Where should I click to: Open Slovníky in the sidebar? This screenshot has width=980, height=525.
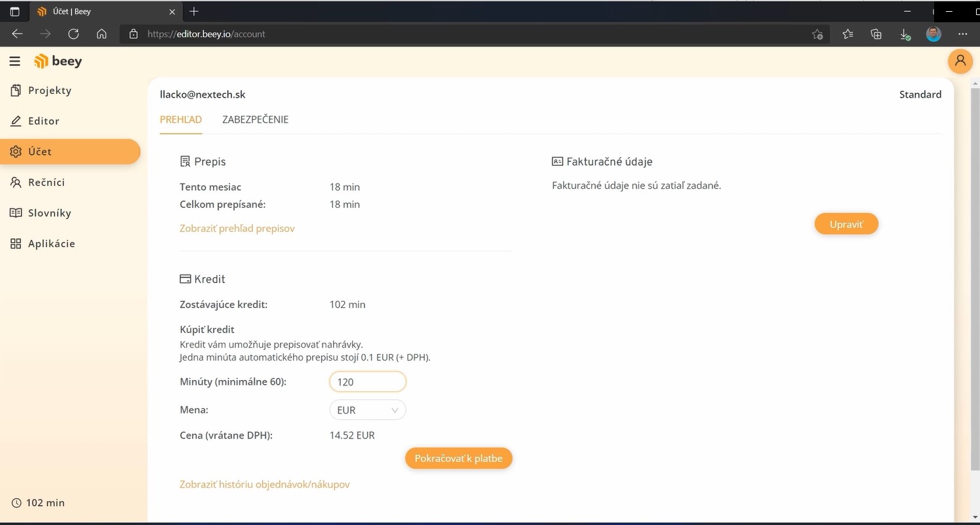(x=49, y=213)
